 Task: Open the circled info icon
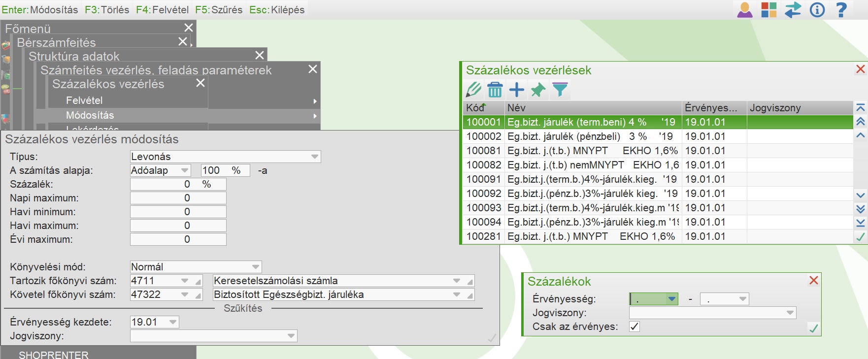(817, 10)
